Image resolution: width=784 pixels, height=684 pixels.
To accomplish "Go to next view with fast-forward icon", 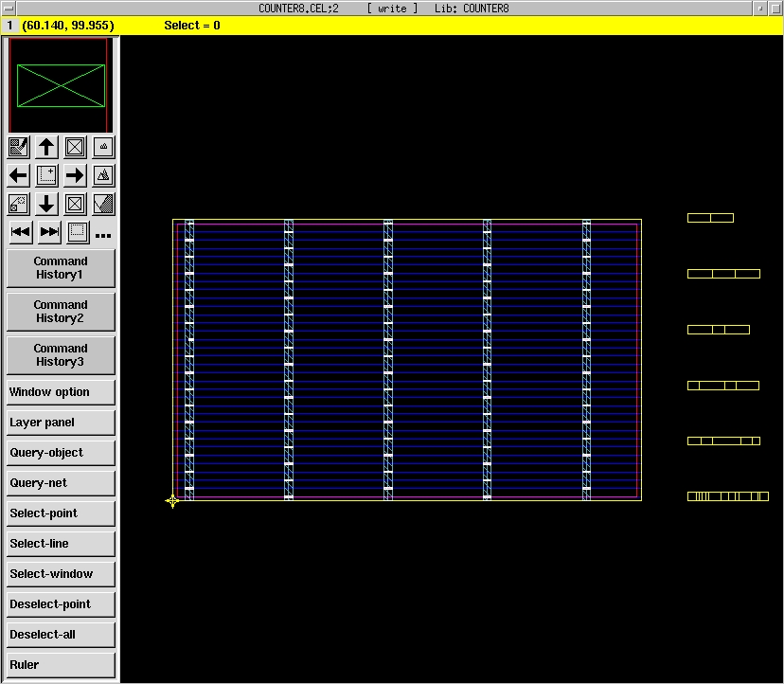I will (49, 232).
